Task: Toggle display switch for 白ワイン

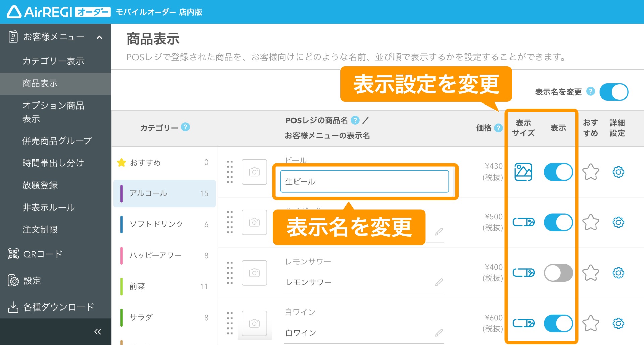Action: pos(558,323)
